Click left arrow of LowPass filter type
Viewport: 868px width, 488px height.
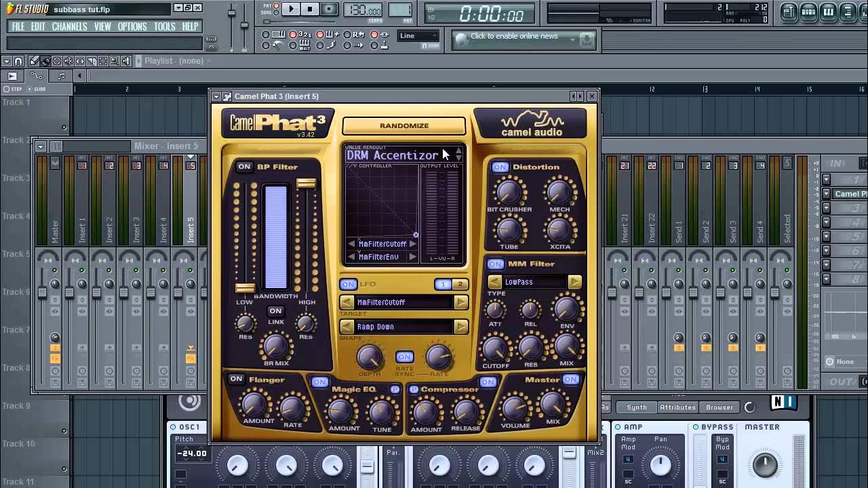pyautogui.click(x=494, y=282)
